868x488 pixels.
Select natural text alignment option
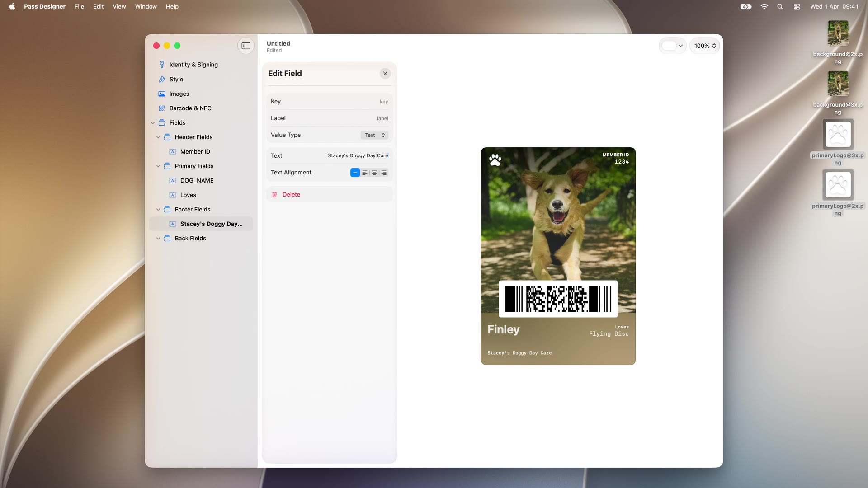tap(355, 173)
